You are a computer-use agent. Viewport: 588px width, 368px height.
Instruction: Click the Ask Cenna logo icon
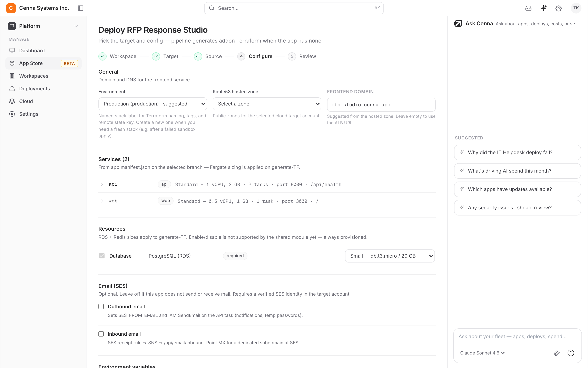coord(458,24)
